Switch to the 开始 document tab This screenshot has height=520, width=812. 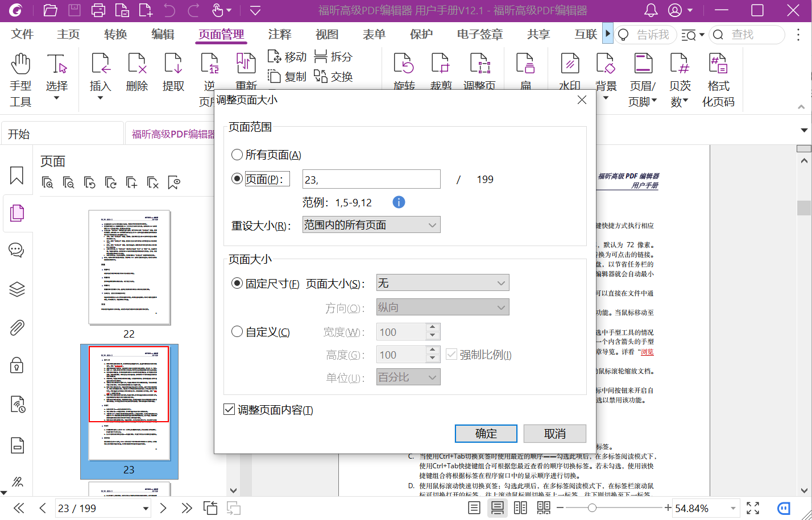pos(63,134)
